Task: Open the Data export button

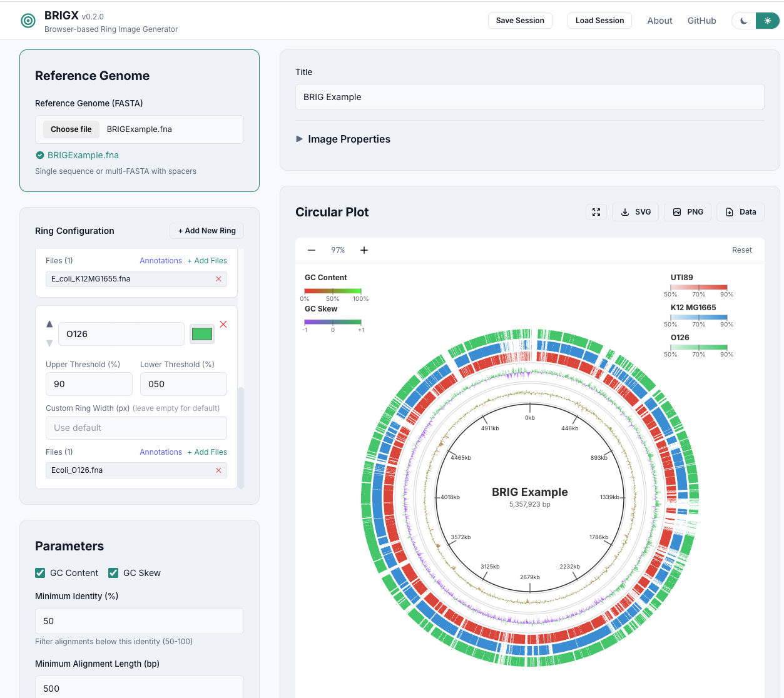Action: pyautogui.click(x=740, y=212)
